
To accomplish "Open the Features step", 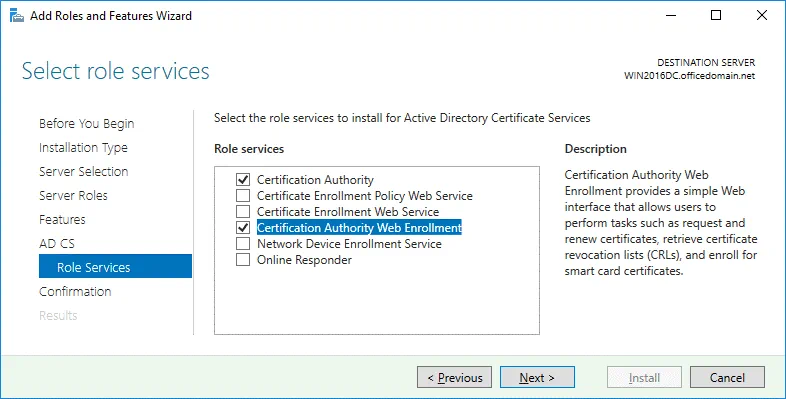I will (62, 220).
